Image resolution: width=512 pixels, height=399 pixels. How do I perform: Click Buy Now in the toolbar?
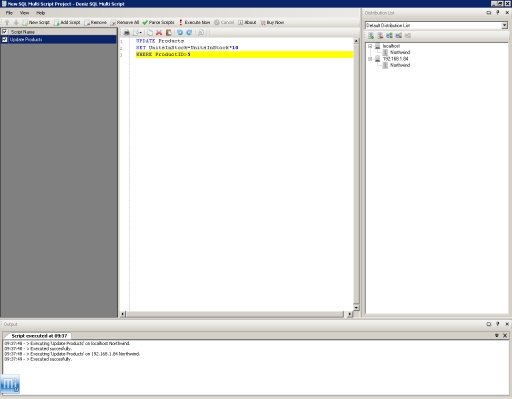[272, 22]
